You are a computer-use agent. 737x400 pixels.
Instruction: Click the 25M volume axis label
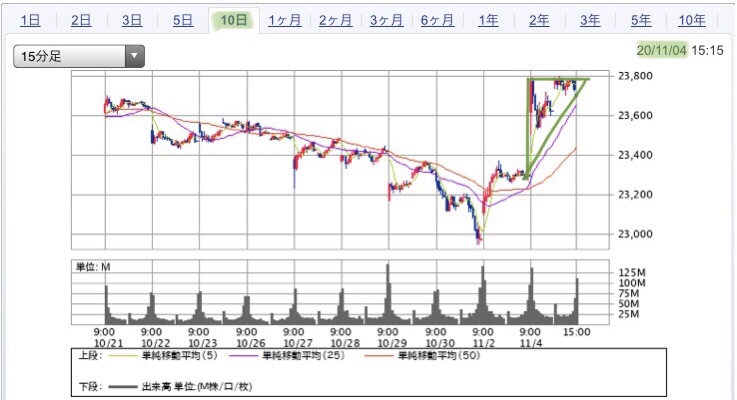coord(628,314)
